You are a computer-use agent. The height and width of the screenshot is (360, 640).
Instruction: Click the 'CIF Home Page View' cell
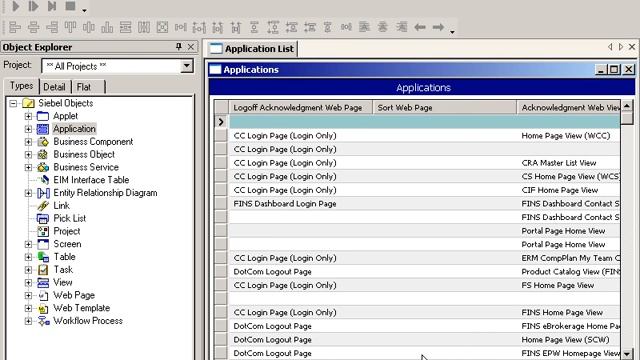569,190
